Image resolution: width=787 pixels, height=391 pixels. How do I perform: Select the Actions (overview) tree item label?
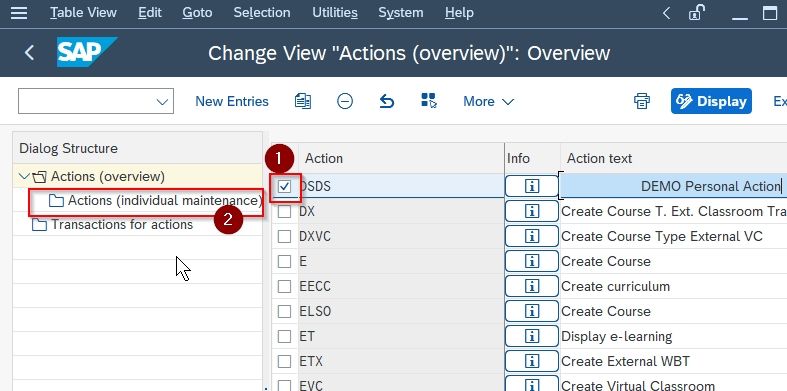click(x=108, y=176)
